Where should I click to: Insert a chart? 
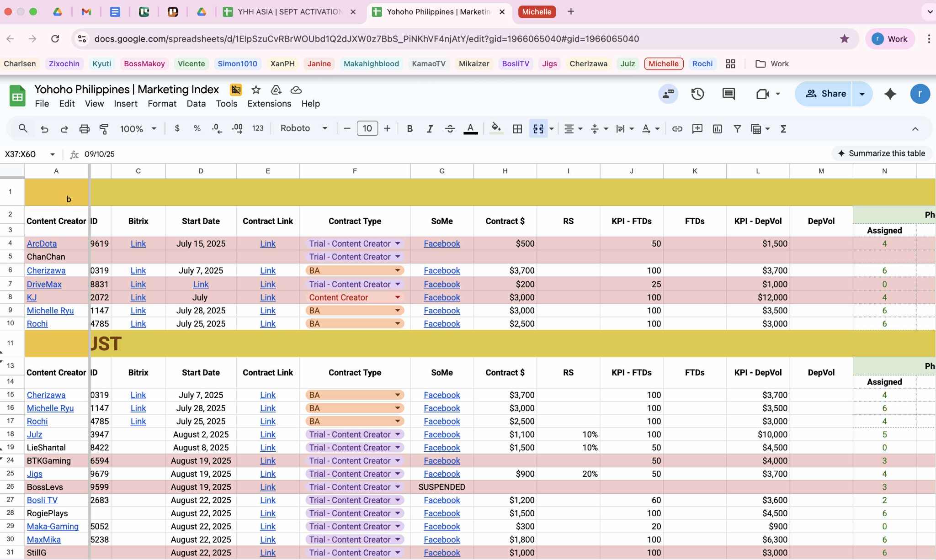[x=718, y=129]
